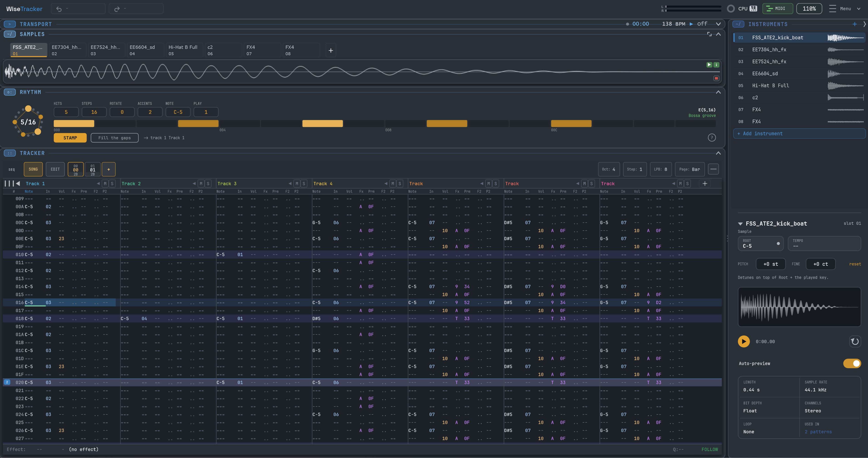The image size is (868, 458).
Task: Click the ROTATE value field
Action: [x=122, y=112]
